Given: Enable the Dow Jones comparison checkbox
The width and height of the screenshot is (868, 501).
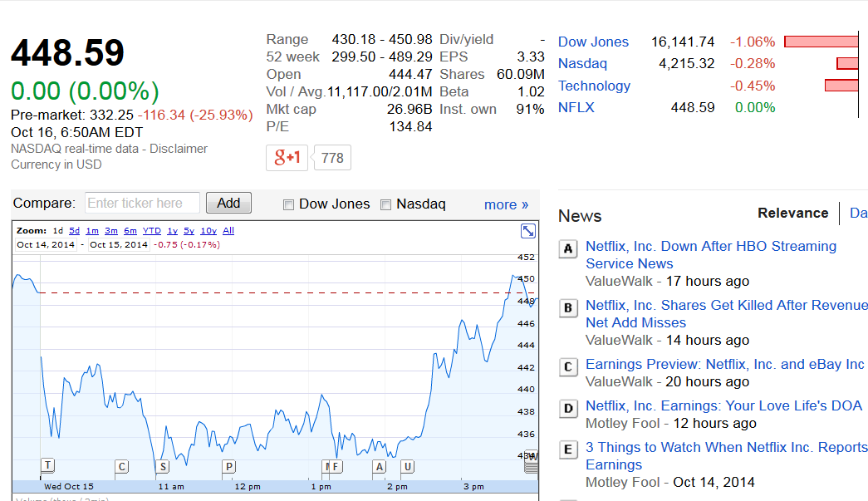Looking at the screenshot, I should pos(288,205).
